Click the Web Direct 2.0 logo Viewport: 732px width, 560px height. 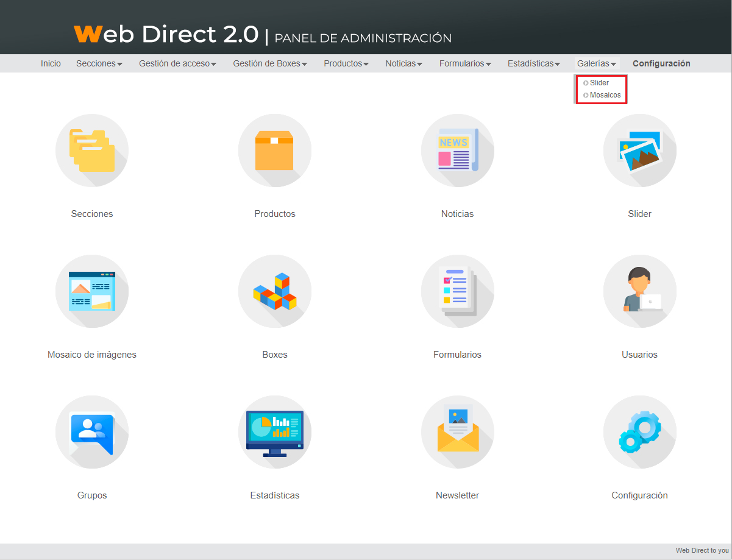pos(166,35)
